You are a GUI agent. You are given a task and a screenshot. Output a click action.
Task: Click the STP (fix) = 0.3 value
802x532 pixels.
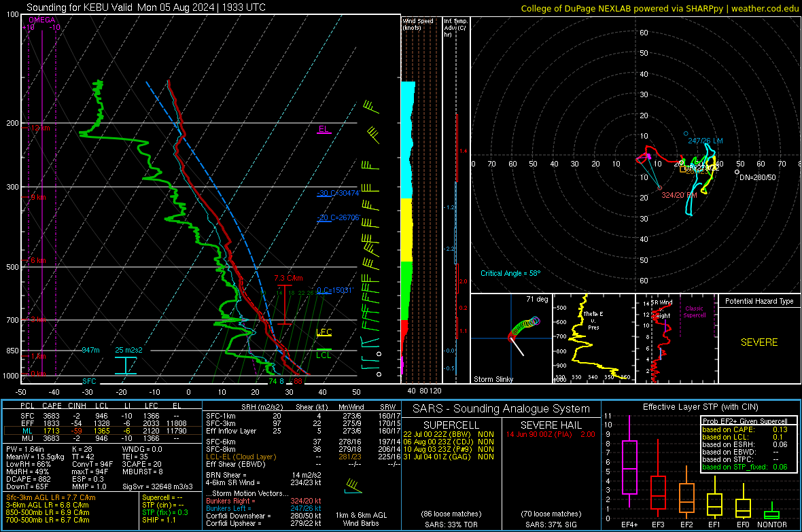(x=165, y=512)
